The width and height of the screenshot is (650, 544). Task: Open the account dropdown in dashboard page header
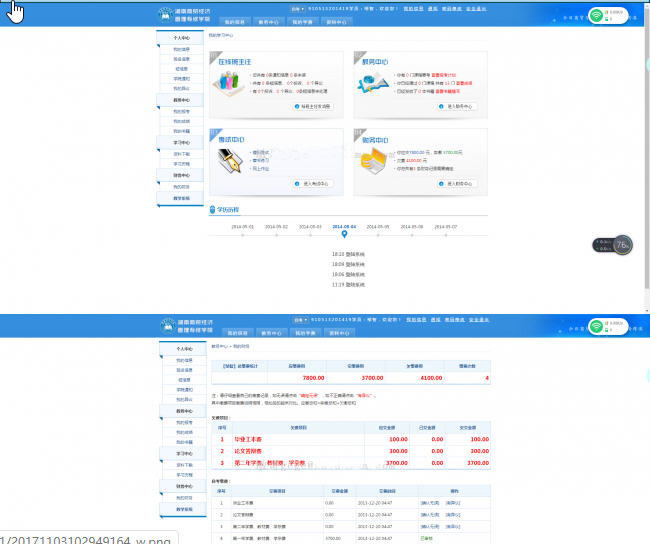297,9
